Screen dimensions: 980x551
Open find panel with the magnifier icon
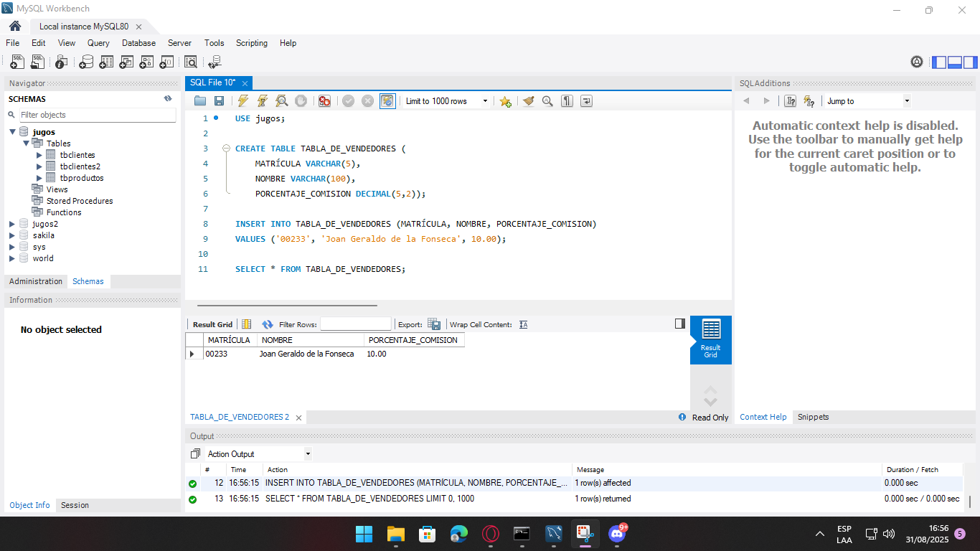(x=547, y=101)
